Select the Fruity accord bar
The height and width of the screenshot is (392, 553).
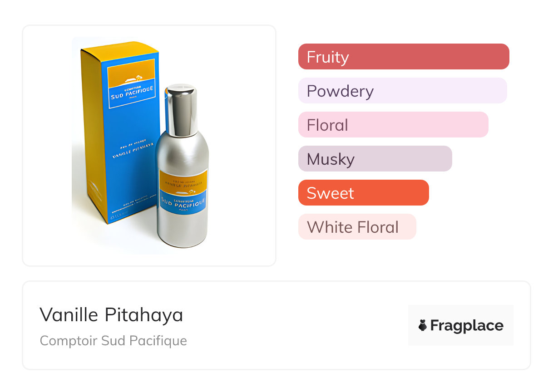tap(403, 57)
